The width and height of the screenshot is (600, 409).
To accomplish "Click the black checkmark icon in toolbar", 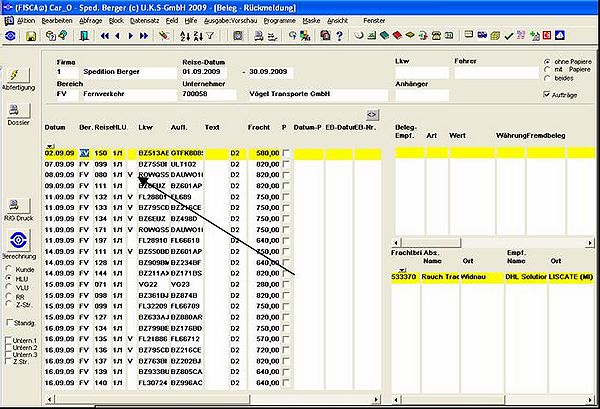I will (509, 36).
